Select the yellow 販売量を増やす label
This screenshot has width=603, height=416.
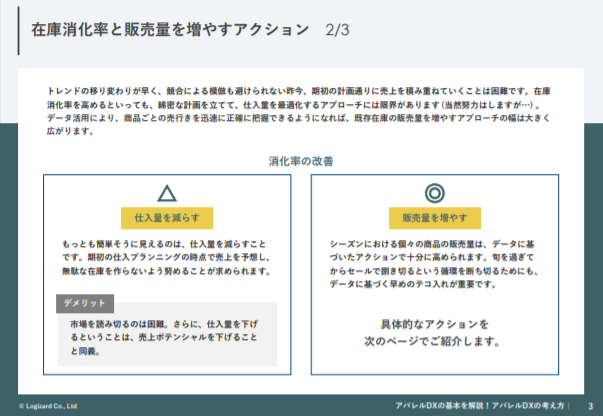pos(434,219)
